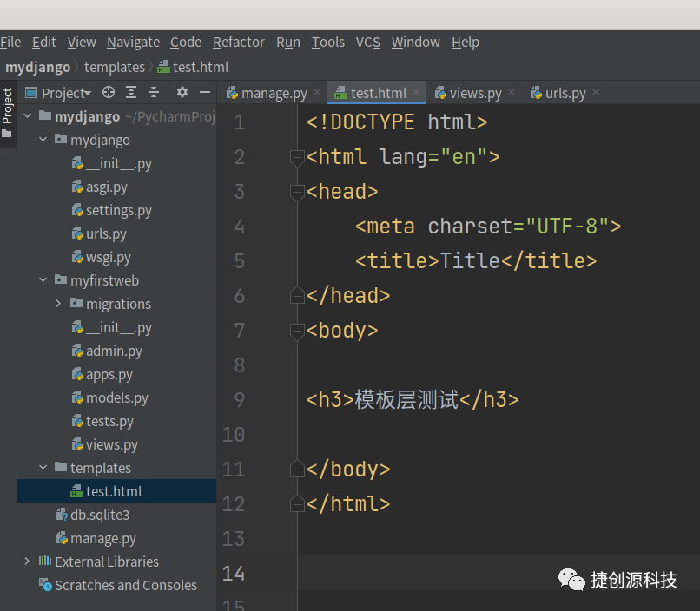700x611 pixels.
Task: Fold the body tag on line 7
Action: [x=297, y=332]
